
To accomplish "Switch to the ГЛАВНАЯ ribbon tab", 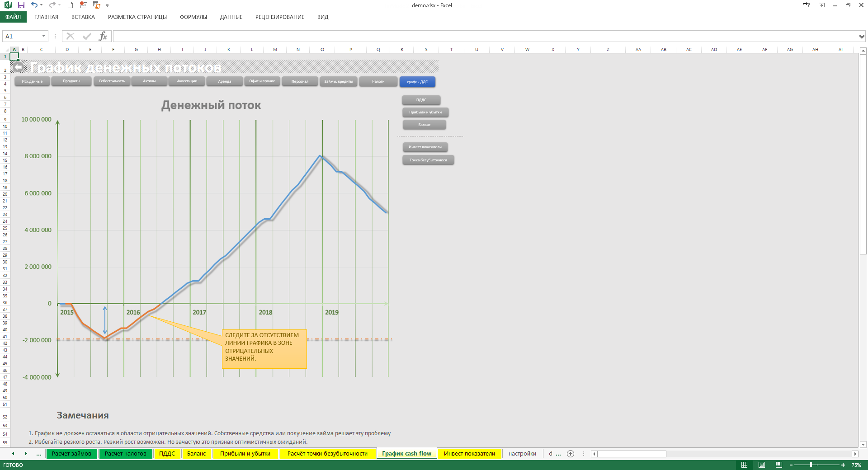I will point(46,17).
